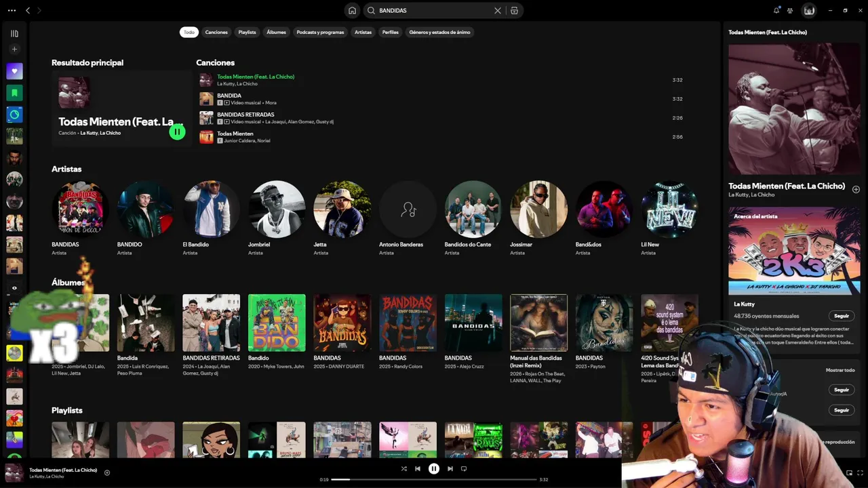Select the Álbumes filter chip
868x488 pixels.
[x=276, y=32]
